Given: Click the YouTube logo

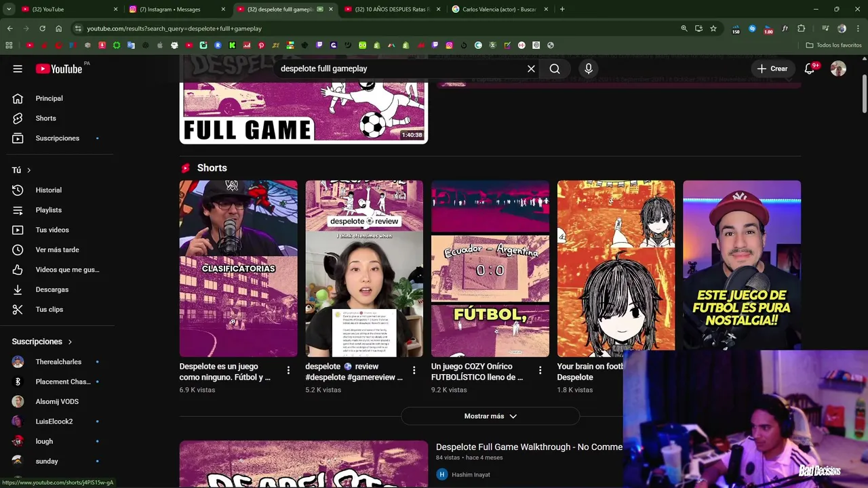Looking at the screenshot, I should pyautogui.click(x=60, y=68).
